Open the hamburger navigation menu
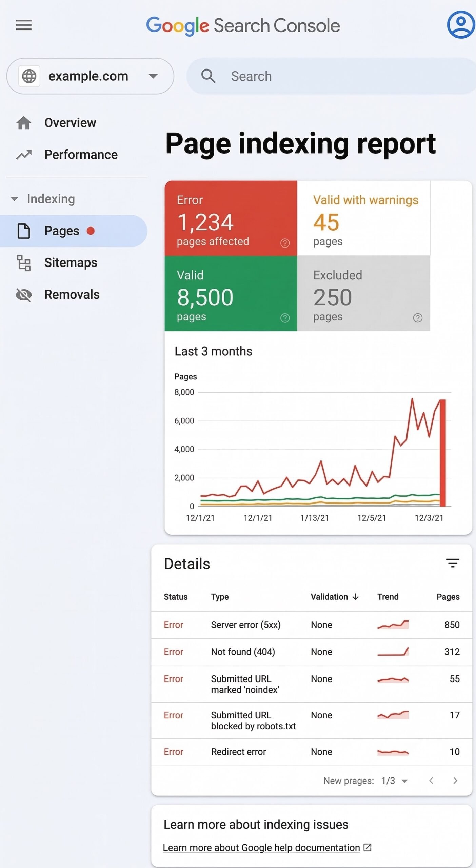The width and height of the screenshot is (476, 868). 24,25
